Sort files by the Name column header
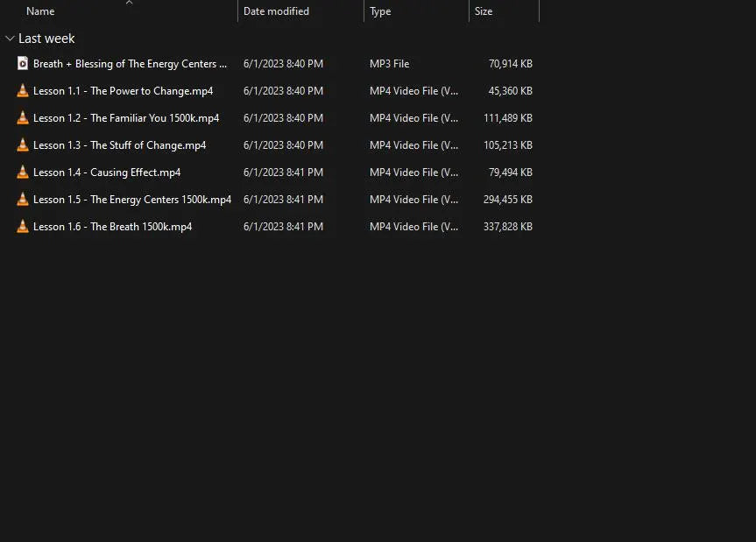756x542 pixels. click(40, 11)
